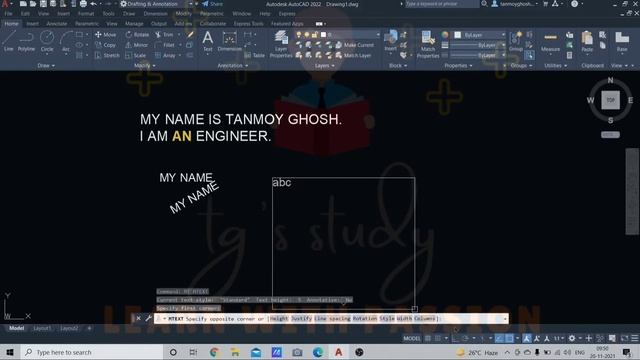This screenshot has height=360, width=640.
Task: Select the Polyline tool
Action: [x=26, y=41]
